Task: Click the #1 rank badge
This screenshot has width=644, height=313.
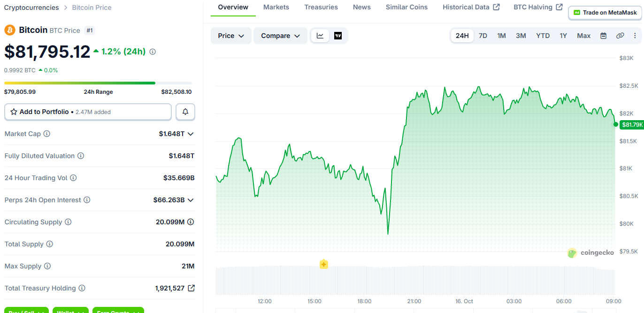Action: click(x=90, y=31)
